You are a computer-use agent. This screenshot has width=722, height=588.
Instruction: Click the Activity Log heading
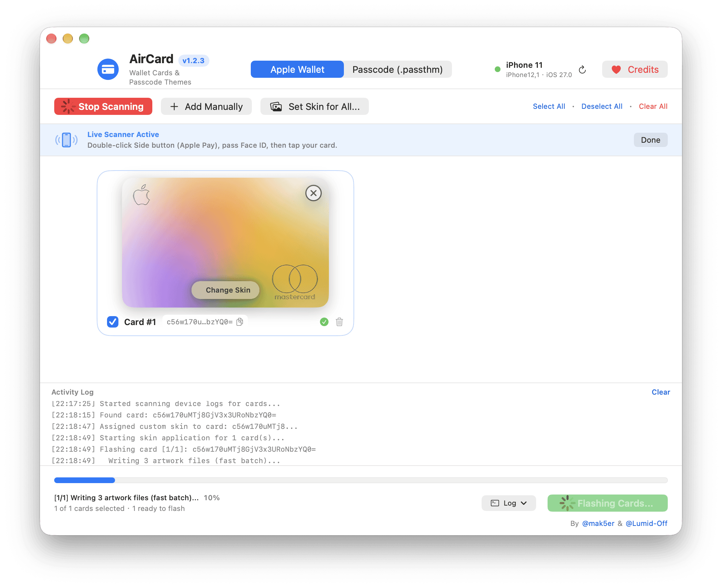click(72, 392)
